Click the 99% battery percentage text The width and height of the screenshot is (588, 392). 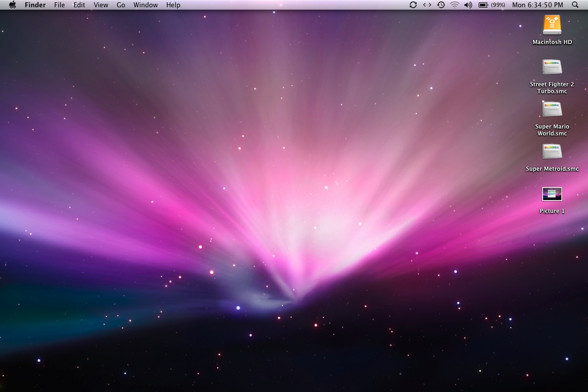pyautogui.click(x=498, y=5)
